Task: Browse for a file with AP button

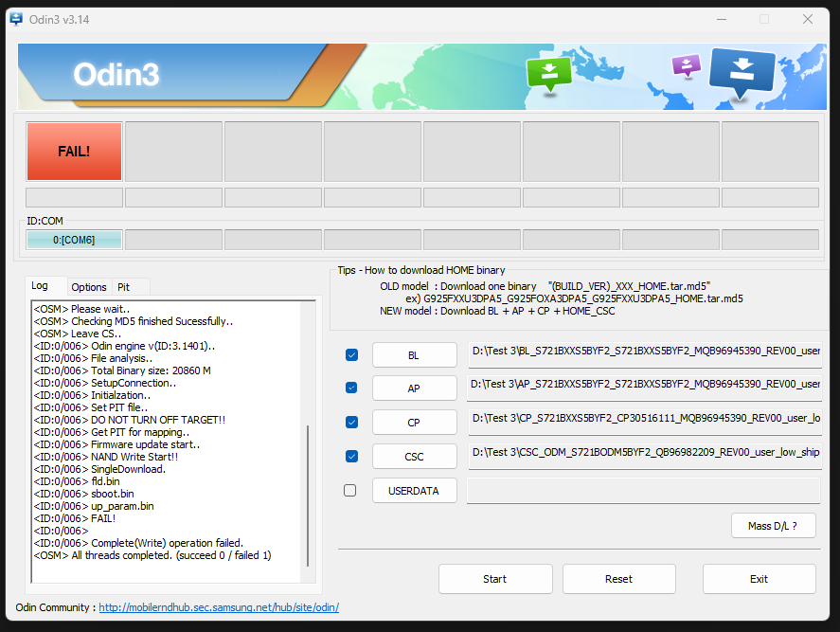Action: (x=414, y=388)
